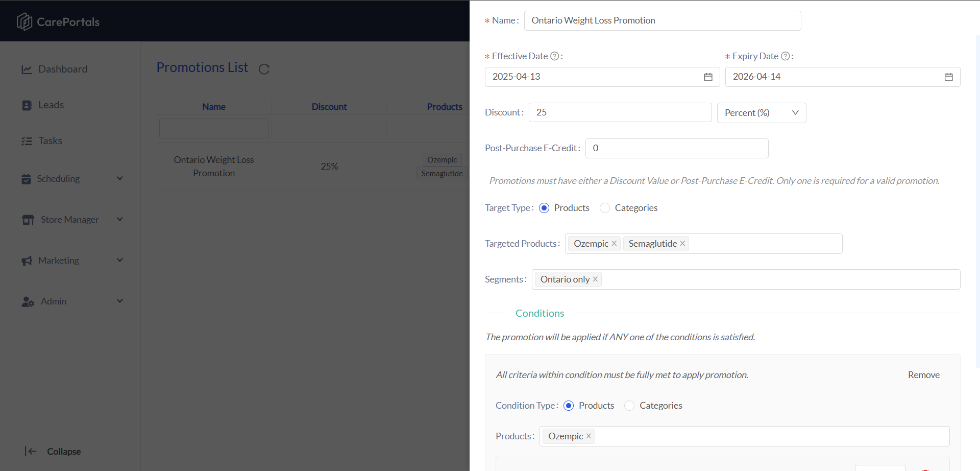This screenshot has width=980, height=471.
Task: Remove the Semaglutide tag from Targeted Products
Action: pos(682,244)
